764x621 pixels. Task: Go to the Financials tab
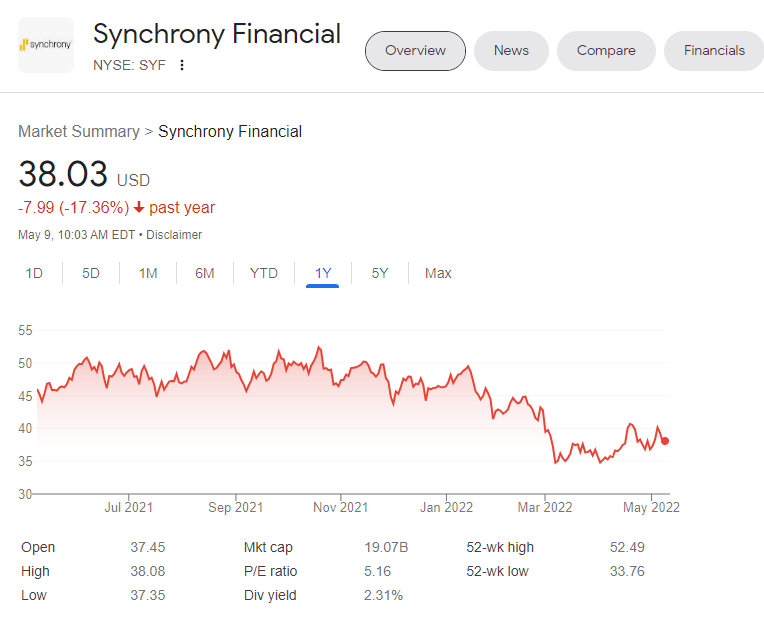click(714, 51)
